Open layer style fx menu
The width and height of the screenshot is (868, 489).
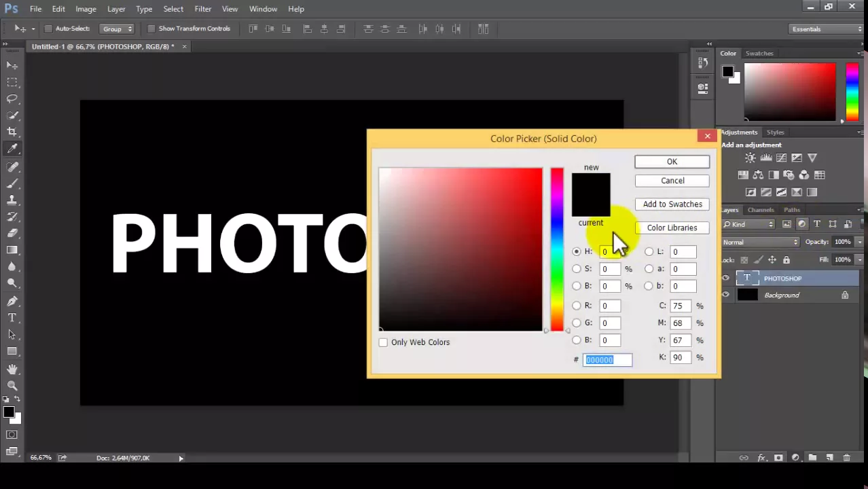point(761,458)
